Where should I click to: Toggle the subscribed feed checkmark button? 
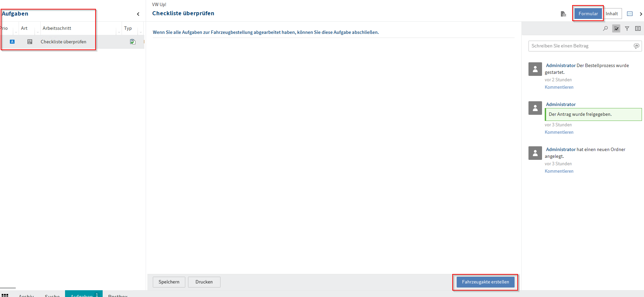tap(616, 28)
